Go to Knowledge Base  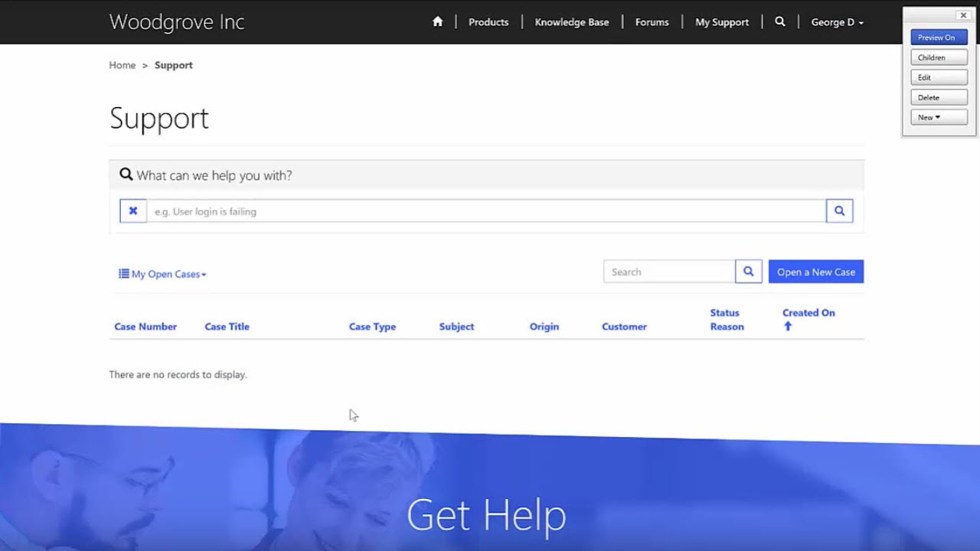572,22
